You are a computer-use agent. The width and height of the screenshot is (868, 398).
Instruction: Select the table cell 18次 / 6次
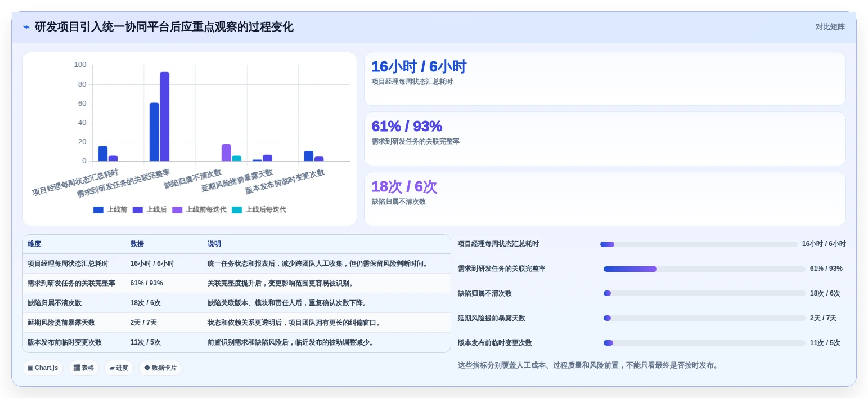(146, 303)
